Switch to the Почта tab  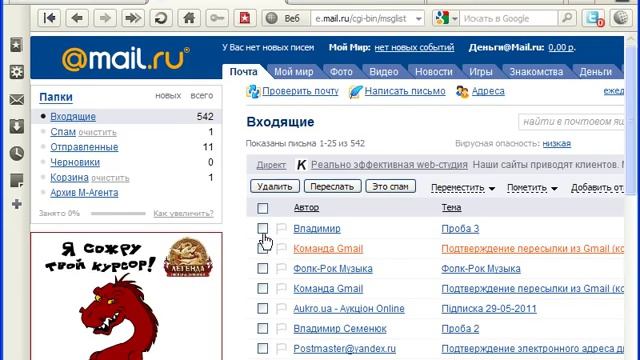pos(244,72)
